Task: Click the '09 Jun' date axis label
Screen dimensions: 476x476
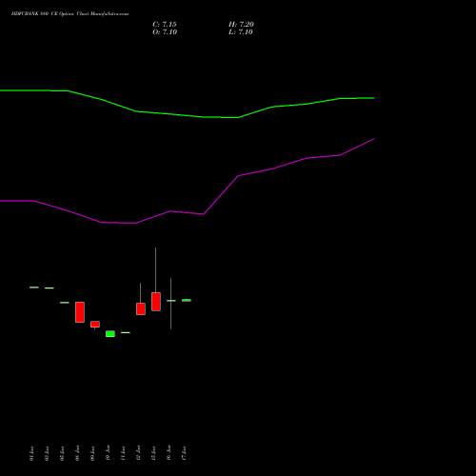Action: [92, 453]
